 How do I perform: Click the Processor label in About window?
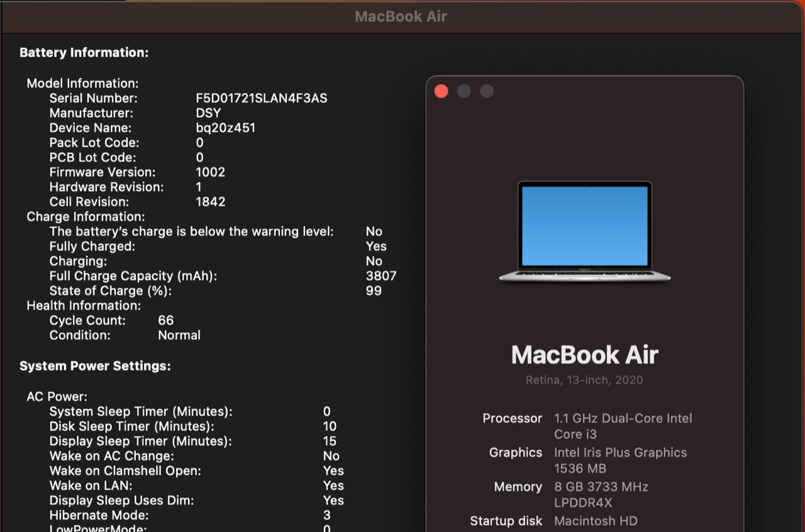[512, 418]
